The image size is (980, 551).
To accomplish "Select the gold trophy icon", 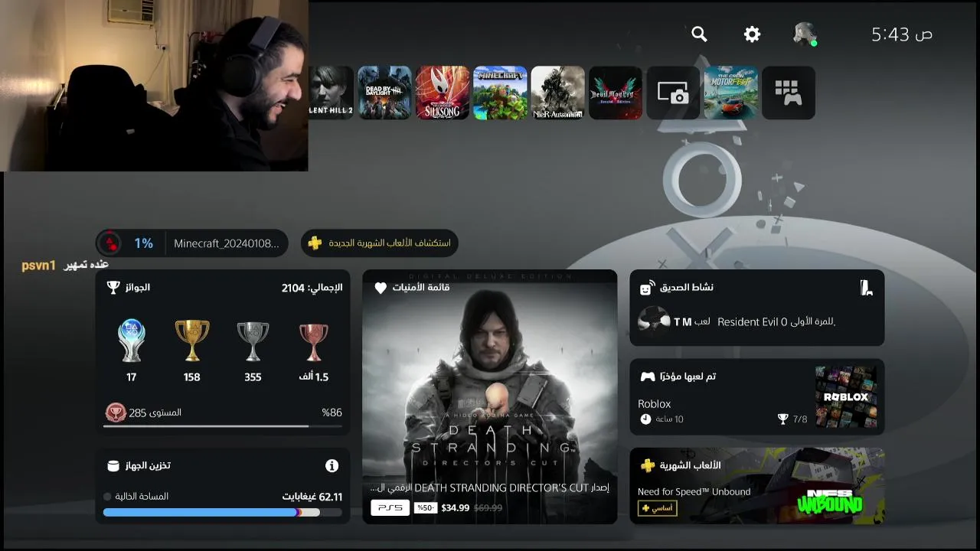I will pos(191,341).
